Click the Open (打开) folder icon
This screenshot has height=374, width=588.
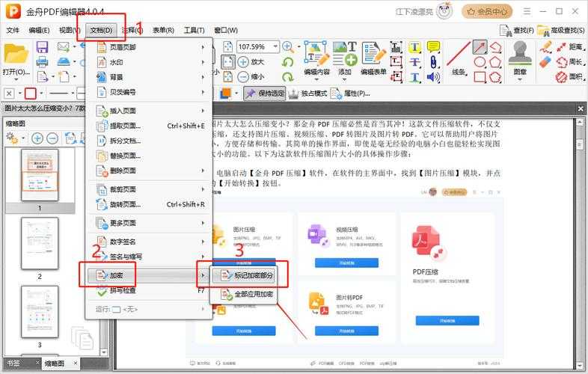point(16,55)
